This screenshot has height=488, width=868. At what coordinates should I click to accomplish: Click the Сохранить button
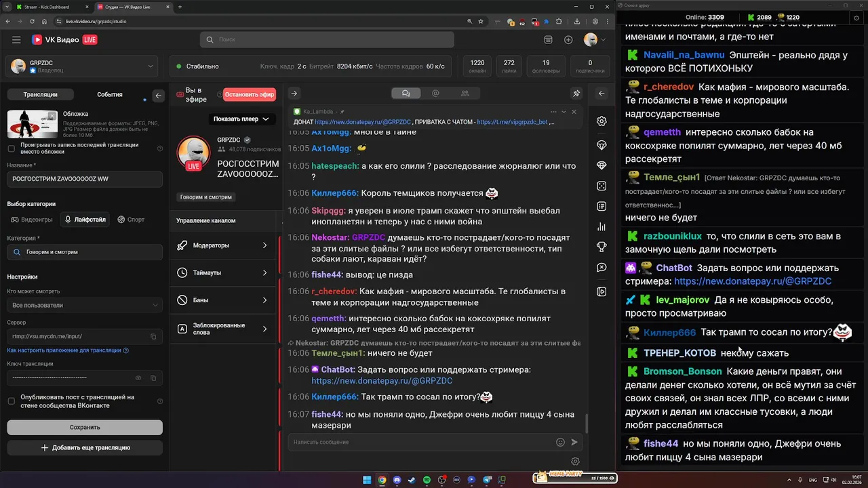coord(85,427)
